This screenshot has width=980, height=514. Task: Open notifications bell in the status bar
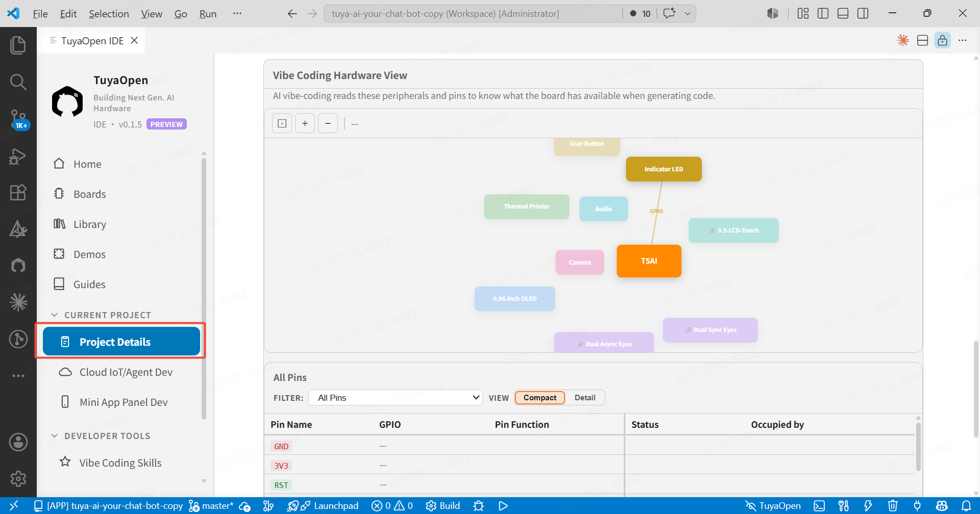pyautogui.click(x=966, y=505)
